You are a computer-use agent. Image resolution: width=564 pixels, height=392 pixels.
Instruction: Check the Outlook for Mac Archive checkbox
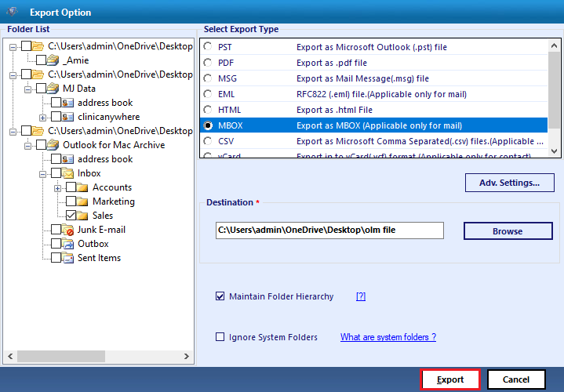click(41, 144)
